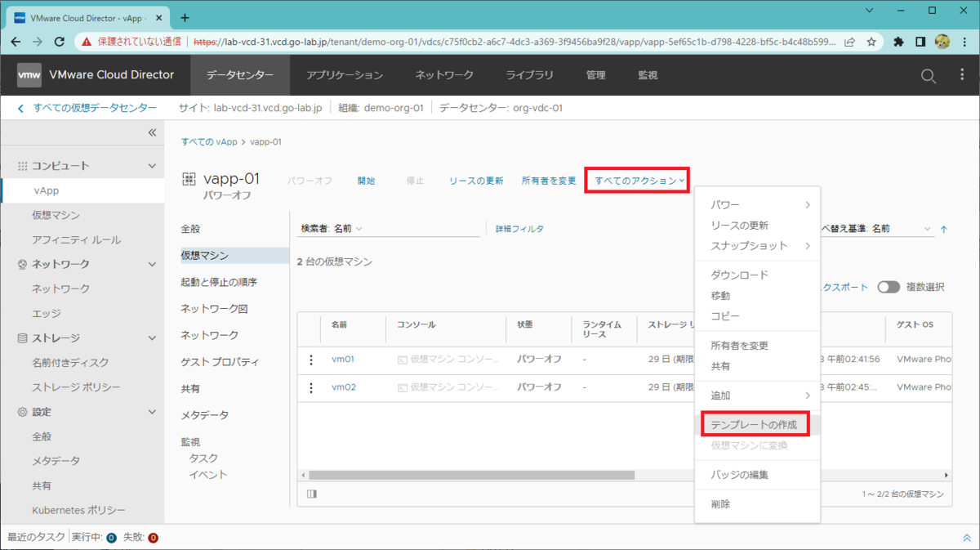The width and height of the screenshot is (980, 550).
Task: Click the vApp grid icon beside vapp-01
Action: [189, 179]
